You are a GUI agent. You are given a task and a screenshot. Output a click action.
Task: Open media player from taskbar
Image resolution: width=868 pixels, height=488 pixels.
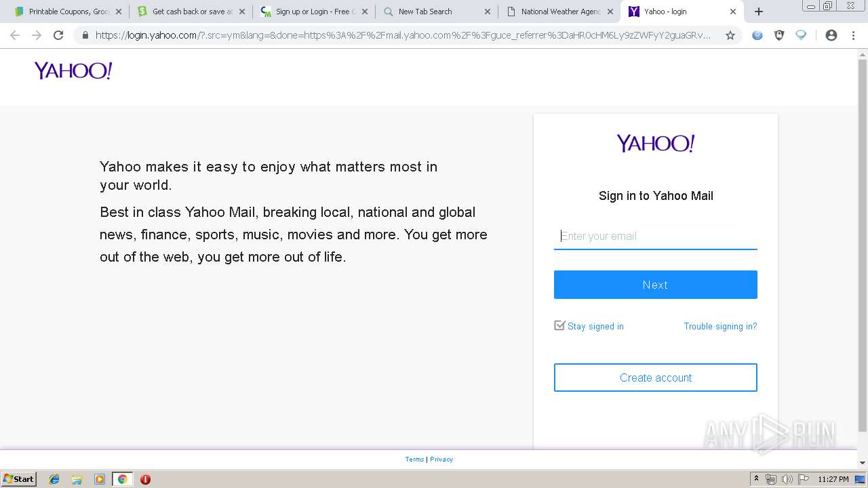click(100, 479)
